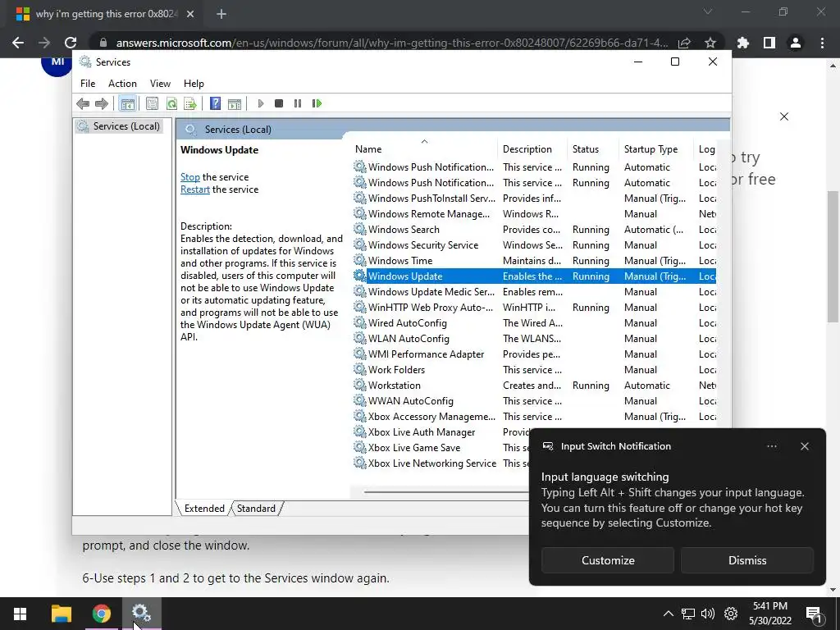This screenshot has height=630, width=840.
Task: Select the WLAN AutoConfig service row
Action: coord(534,338)
